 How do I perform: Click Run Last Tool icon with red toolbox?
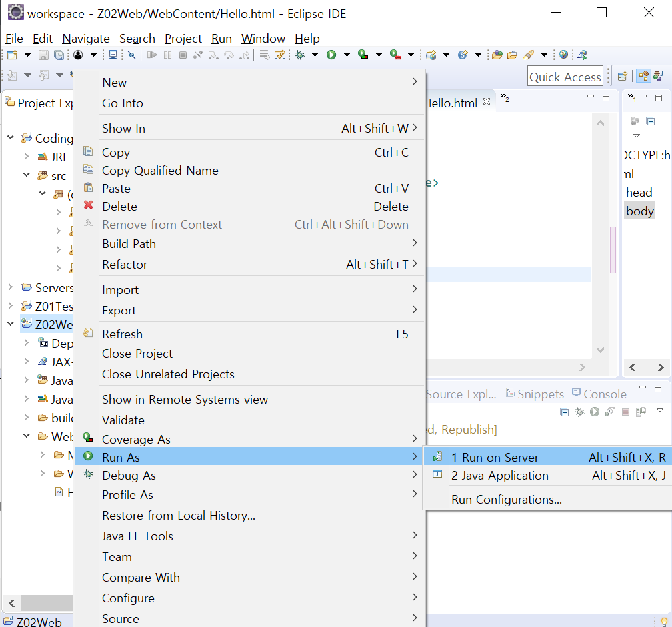tap(395, 55)
